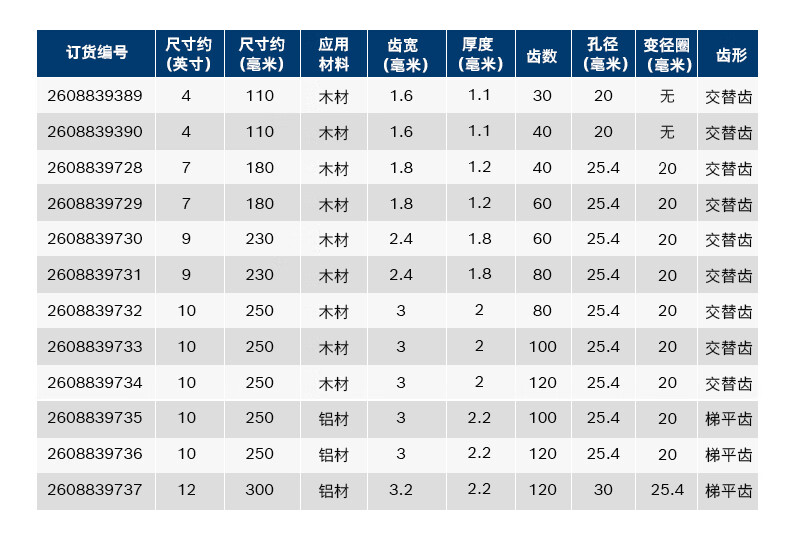Viewport: 790px width, 552px height.
Task: Click the 订货编号 column header
Action: [x=96, y=52]
